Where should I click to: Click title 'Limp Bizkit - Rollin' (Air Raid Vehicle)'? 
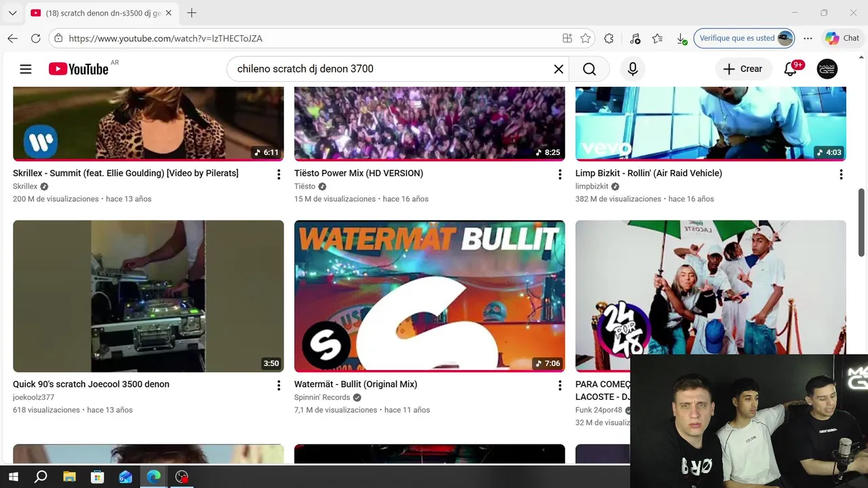pyautogui.click(x=649, y=174)
